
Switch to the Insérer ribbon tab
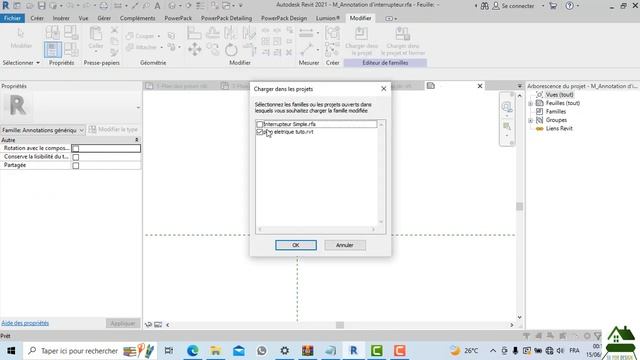61,18
